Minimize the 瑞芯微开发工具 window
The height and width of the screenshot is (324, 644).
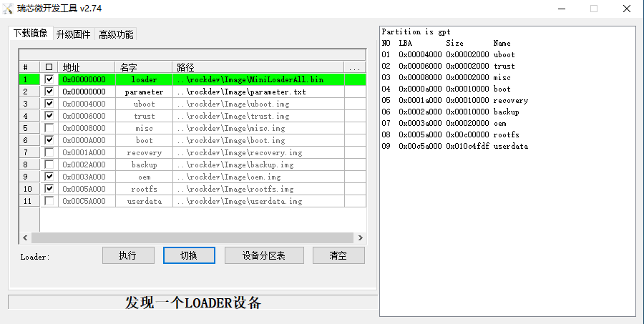560,9
